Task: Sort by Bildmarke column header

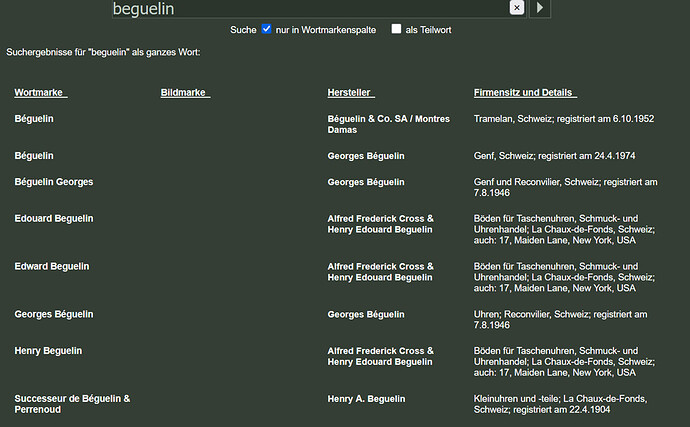Action: click(x=184, y=93)
